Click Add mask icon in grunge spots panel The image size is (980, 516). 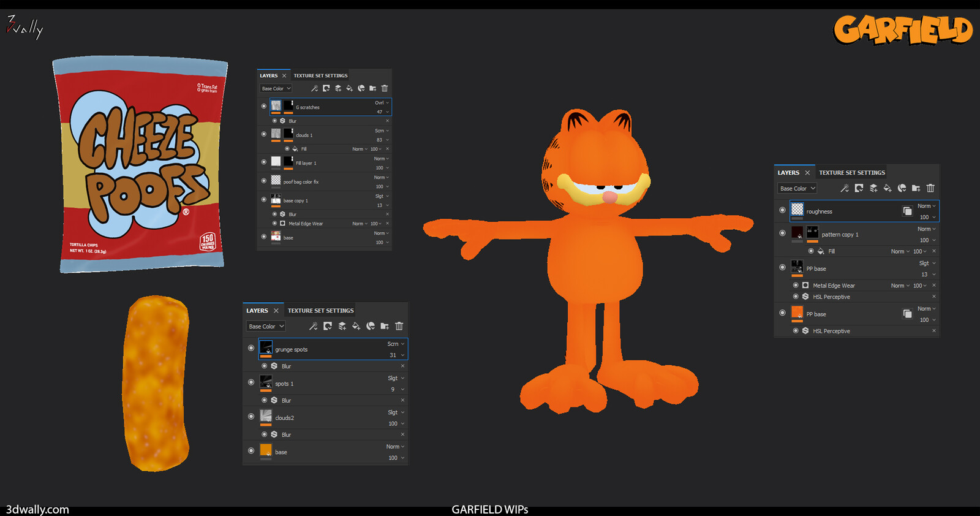(x=328, y=326)
